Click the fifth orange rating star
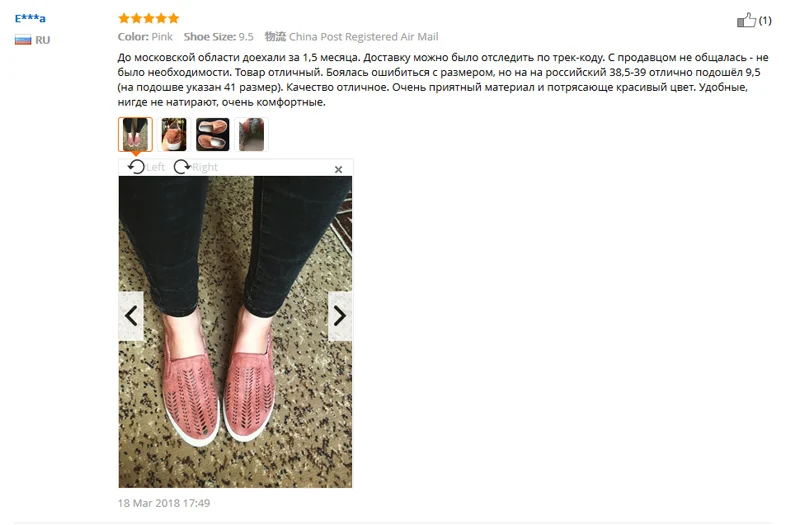This screenshot has width=800, height=525. pyautogui.click(x=173, y=19)
